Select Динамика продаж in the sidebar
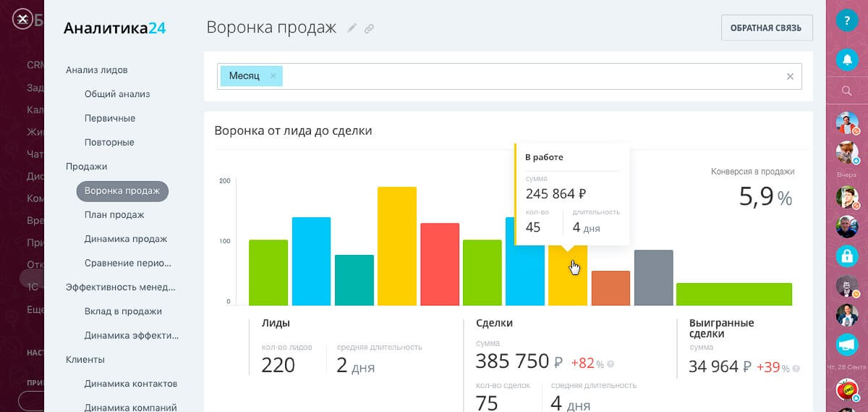The width and height of the screenshot is (868, 412). (x=125, y=239)
